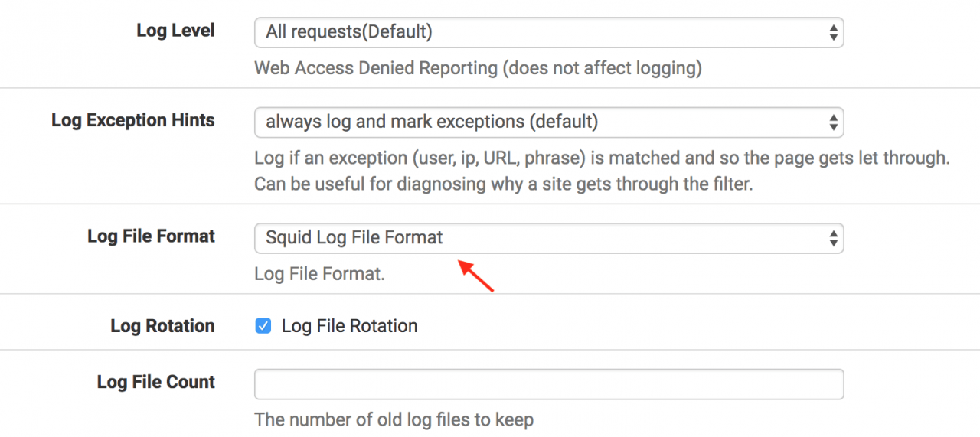The height and width of the screenshot is (437, 980).
Task: Click the arrows icon on exceptions select
Action: point(833,122)
